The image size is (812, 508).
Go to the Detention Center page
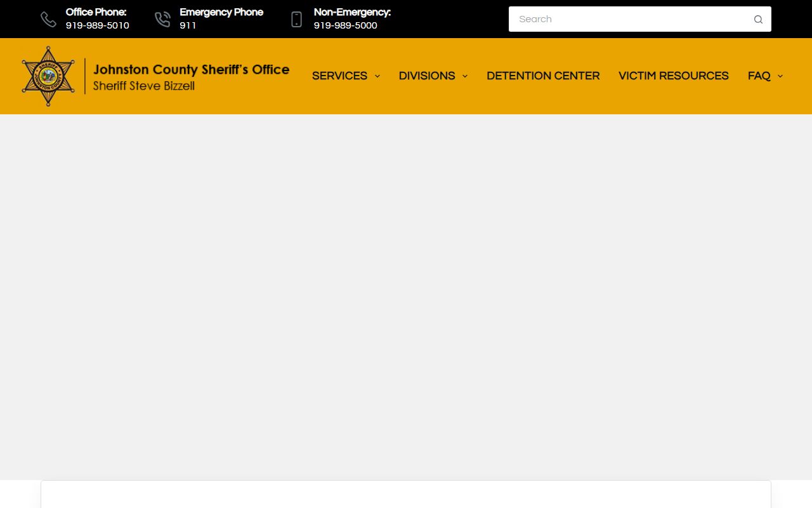pyautogui.click(x=543, y=76)
